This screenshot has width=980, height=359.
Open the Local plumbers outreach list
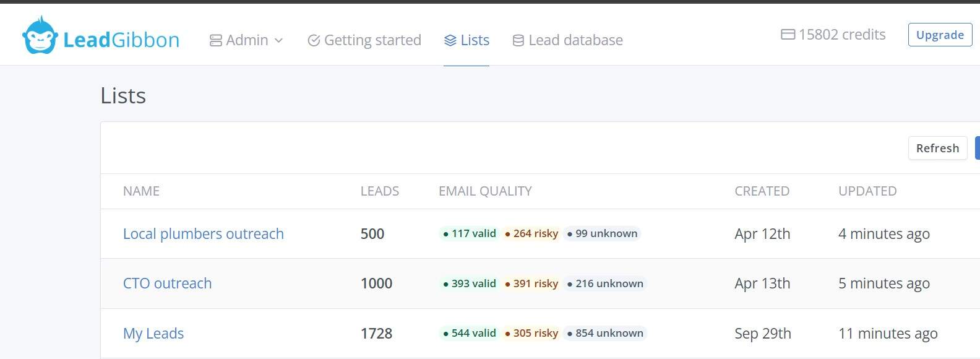coord(203,234)
